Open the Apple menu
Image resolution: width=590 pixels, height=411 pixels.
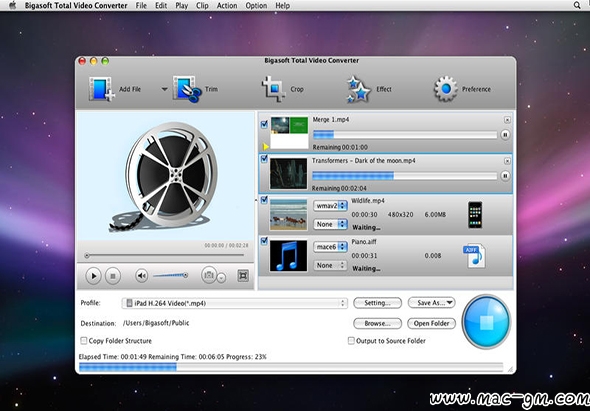click(x=12, y=5)
